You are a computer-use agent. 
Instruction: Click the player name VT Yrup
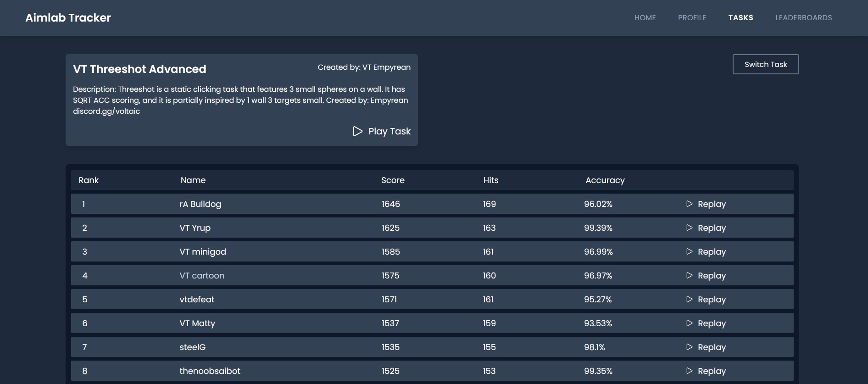[x=195, y=228]
